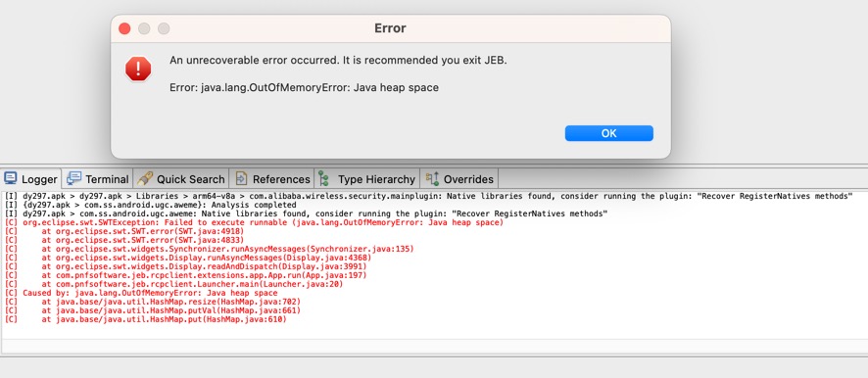868x378 pixels.
Task: Open the Terminal tab
Action: [97, 179]
